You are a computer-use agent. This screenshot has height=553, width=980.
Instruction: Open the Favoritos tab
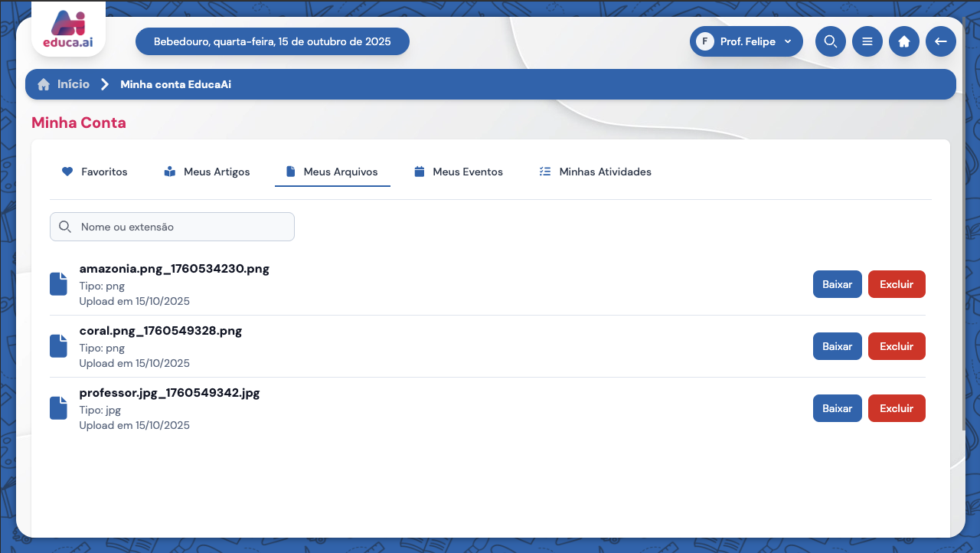coord(95,172)
